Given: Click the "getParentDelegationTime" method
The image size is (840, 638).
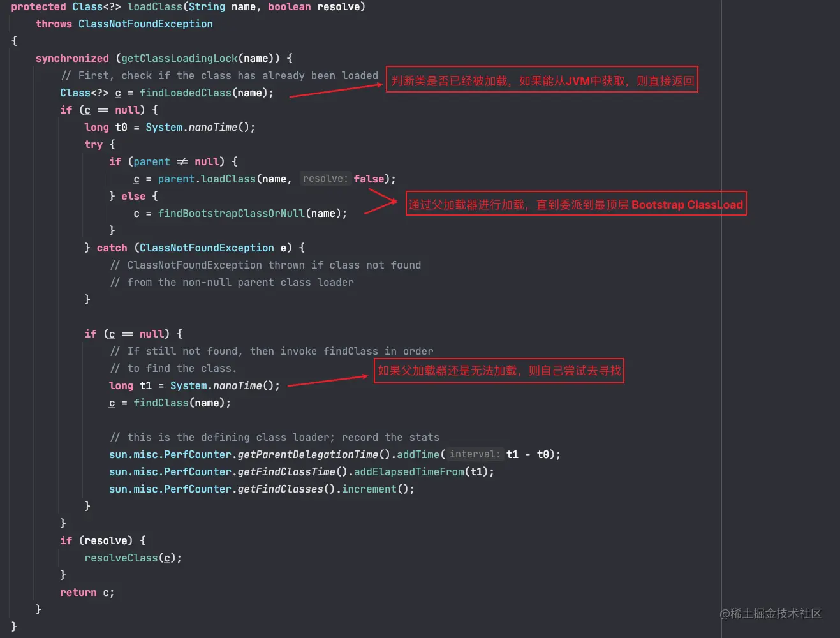Looking at the screenshot, I should (x=308, y=455).
